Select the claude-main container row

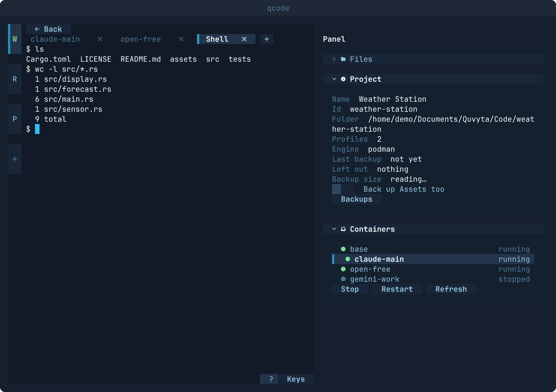click(x=433, y=259)
